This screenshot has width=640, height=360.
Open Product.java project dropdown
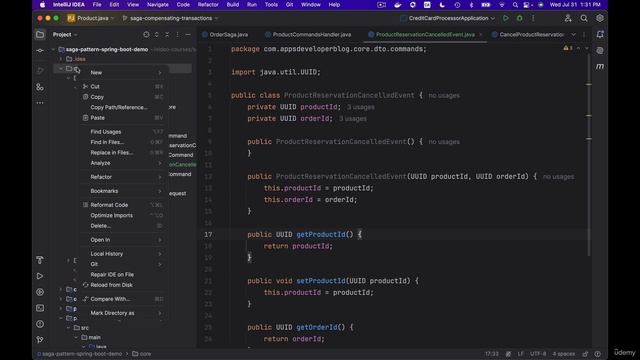click(x=91, y=18)
